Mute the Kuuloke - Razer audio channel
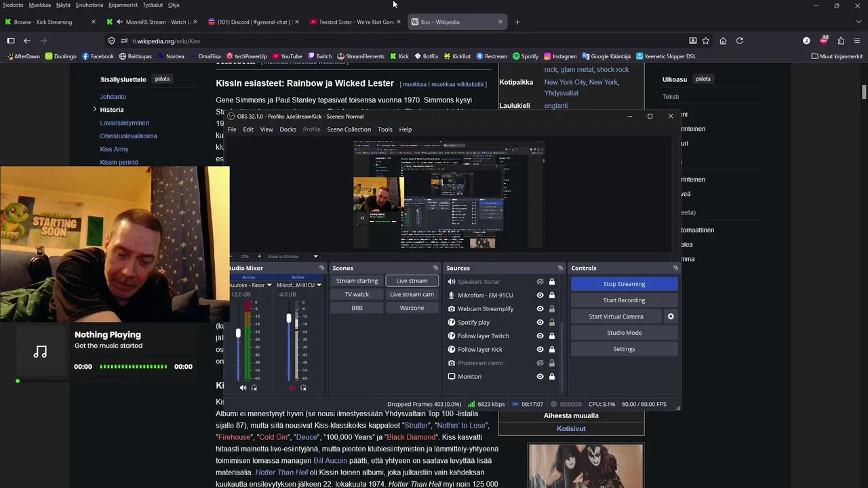This screenshot has width=868, height=488. pyautogui.click(x=243, y=388)
